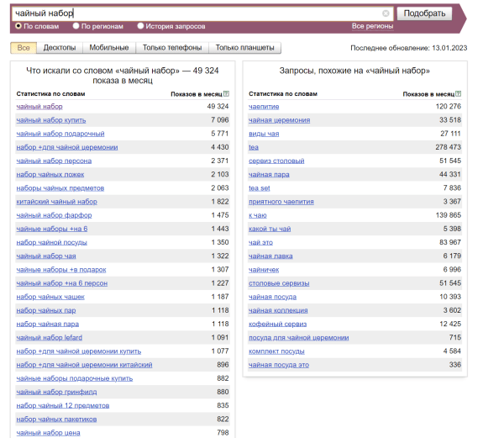This screenshot has height=438, width=504.
Task: Select the 'По регионам' radio option
Action: click(76, 26)
